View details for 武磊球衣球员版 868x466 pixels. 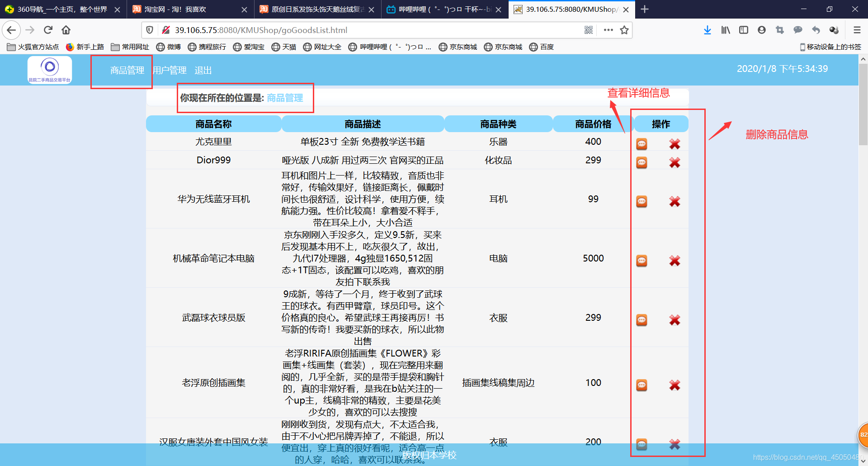coord(642,320)
